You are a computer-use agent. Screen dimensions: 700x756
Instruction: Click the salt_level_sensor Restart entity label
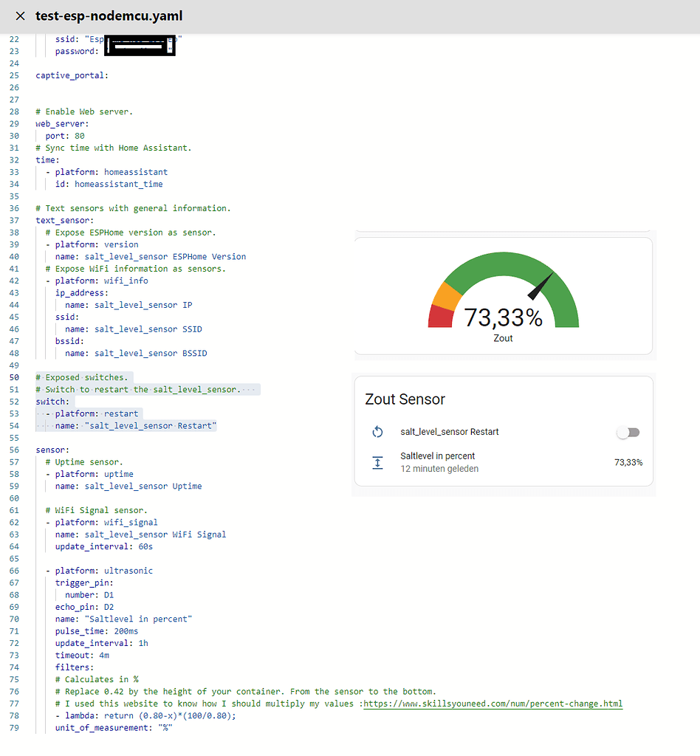[x=450, y=432]
